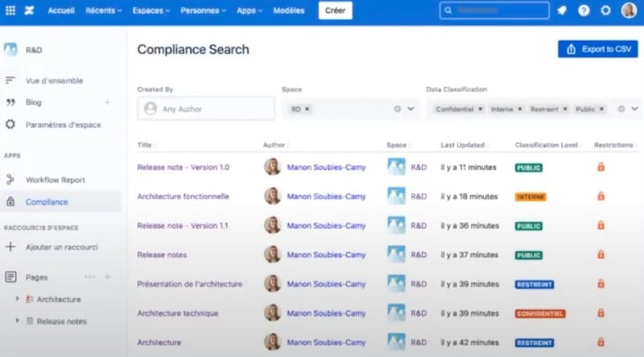Expand the Data Classification dropdown
The width and height of the screenshot is (644, 357).
634,109
